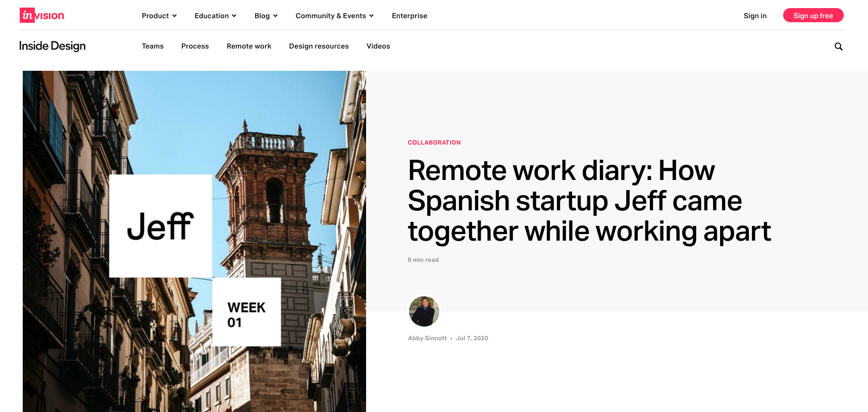Open the Remote work section
This screenshot has width=868, height=412.
pos(249,46)
